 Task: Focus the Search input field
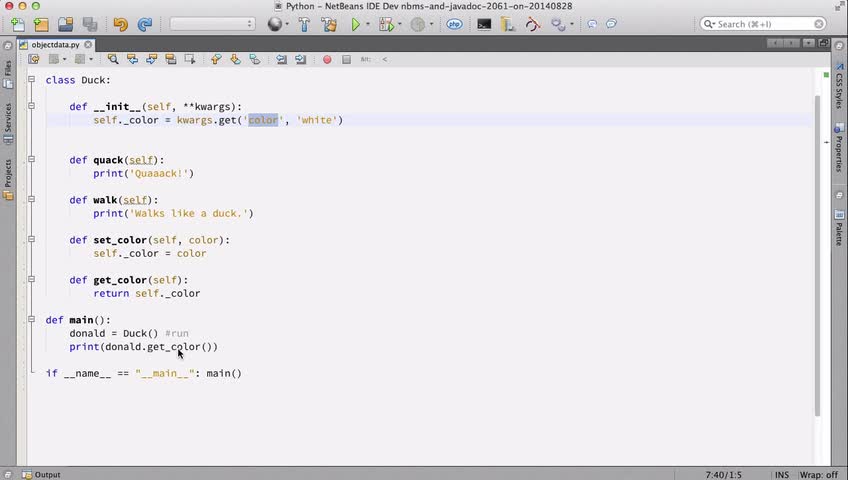click(x=764, y=24)
